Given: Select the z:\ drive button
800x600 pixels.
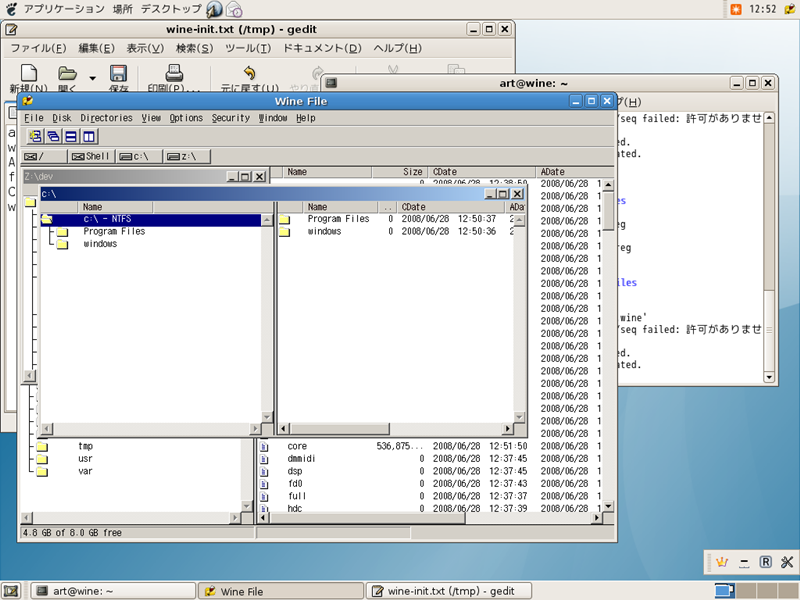Looking at the screenshot, I should [187, 157].
